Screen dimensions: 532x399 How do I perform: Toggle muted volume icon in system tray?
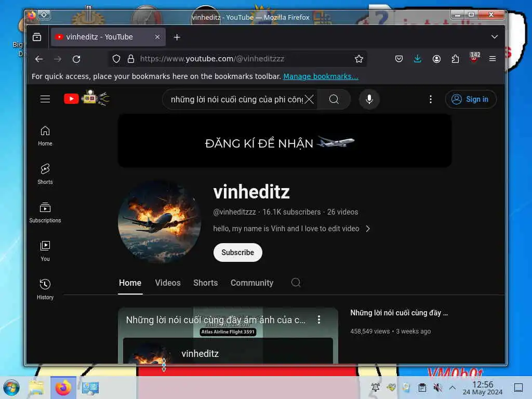tap(437, 388)
